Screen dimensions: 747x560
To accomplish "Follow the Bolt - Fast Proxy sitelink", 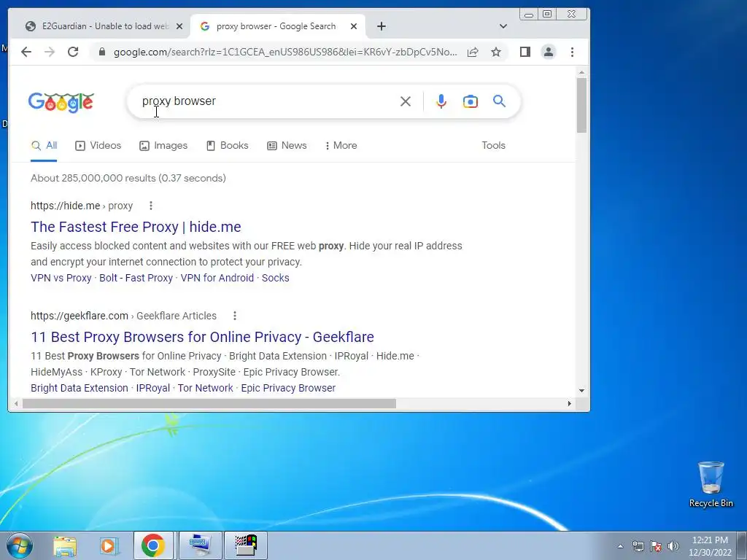I will coord(136,278).
